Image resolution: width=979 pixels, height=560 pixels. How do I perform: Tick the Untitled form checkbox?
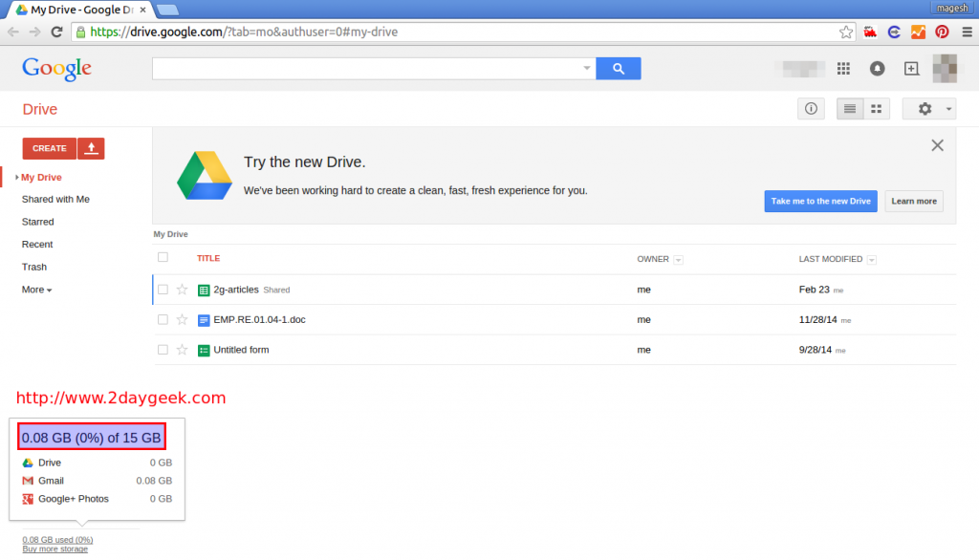coord(163,350)
